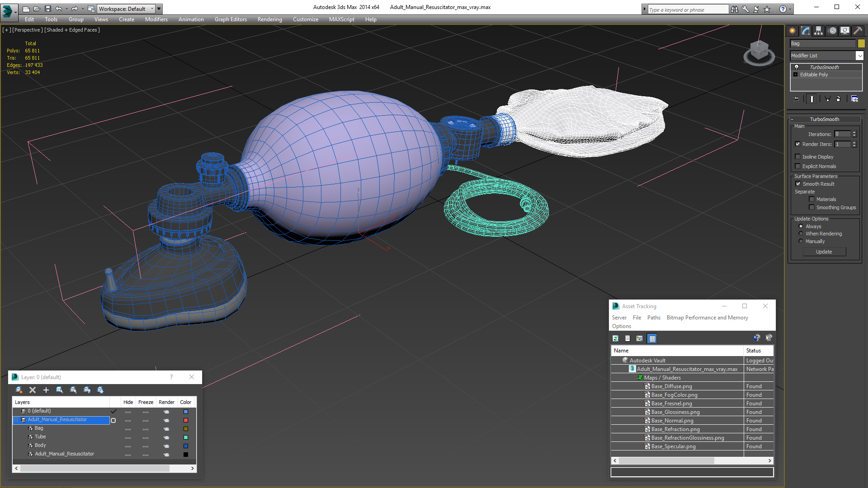Expand Editable Poly sub-objects in stack

[x=796, y=75]
